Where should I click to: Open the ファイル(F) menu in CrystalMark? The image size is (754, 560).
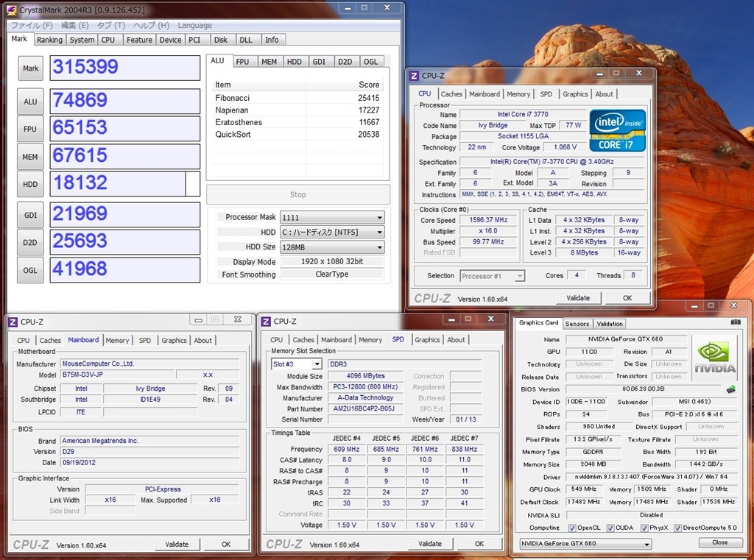coord(32,26)
